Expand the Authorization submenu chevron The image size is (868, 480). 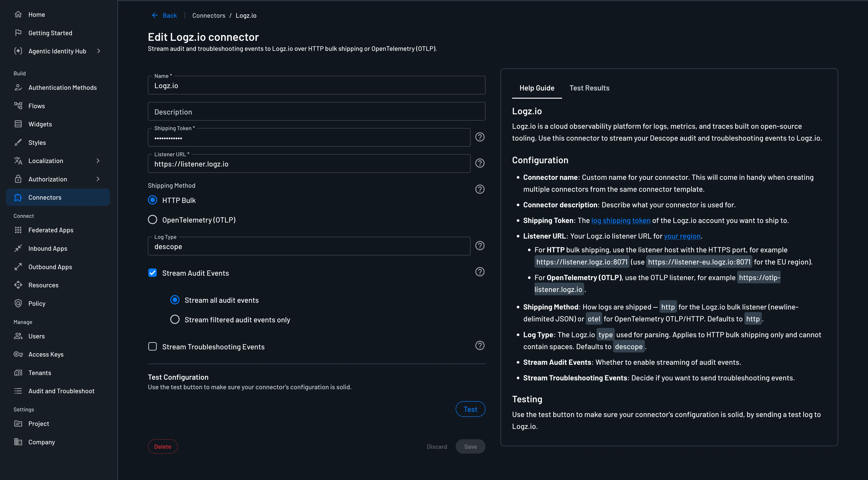click(98, 179)
